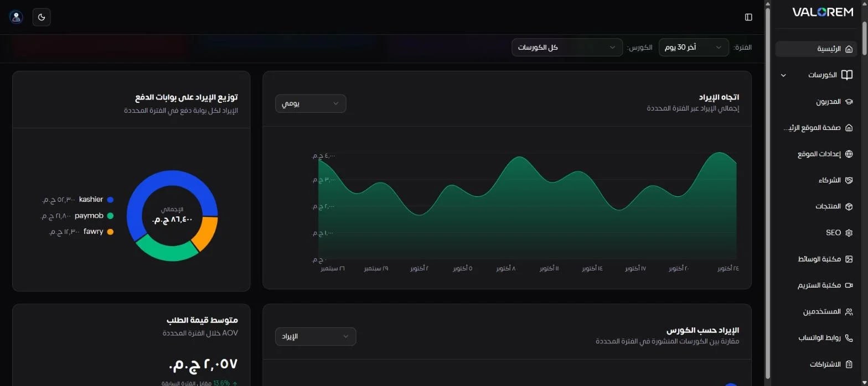Click the متوسط قيمة الطلب card title
Image resolution: width=868 pixels, height=386 pixels.
click(x=202, y=320)
